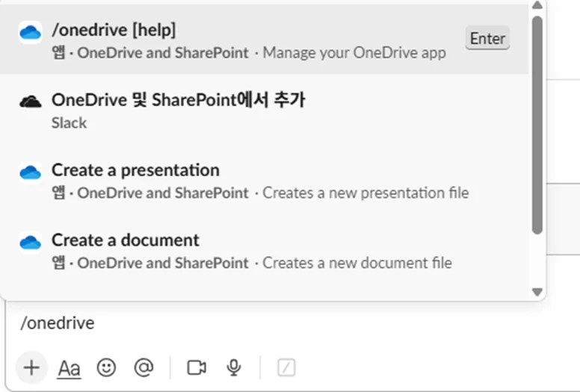The height and width of the screenshot is (392, 580).
Task: Click the plus attachment button in composer
Action: pyautogui.click(x=31, y=367)
